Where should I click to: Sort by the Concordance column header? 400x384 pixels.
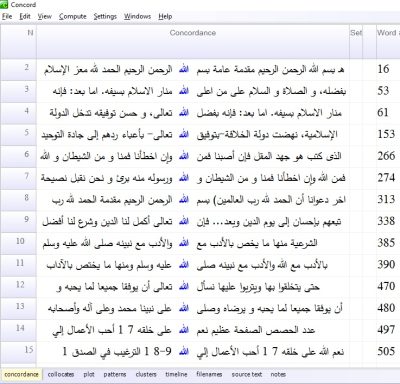(x=193, y=42)
